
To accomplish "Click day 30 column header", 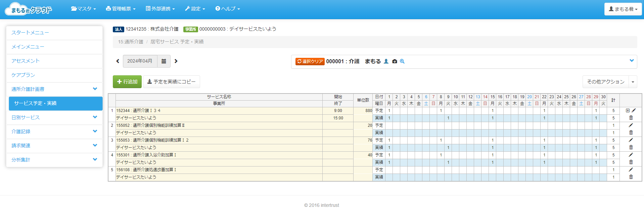I will point(603,97).
